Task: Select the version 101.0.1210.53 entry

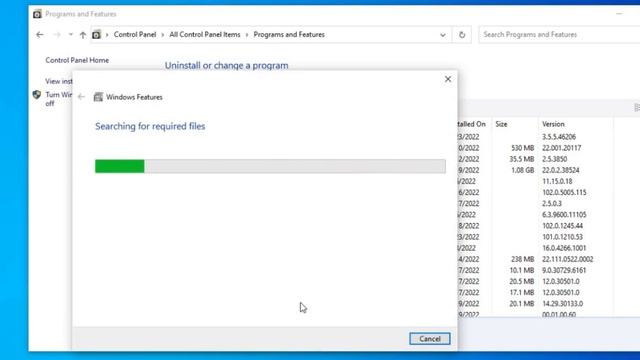Action: pos(562,237)
